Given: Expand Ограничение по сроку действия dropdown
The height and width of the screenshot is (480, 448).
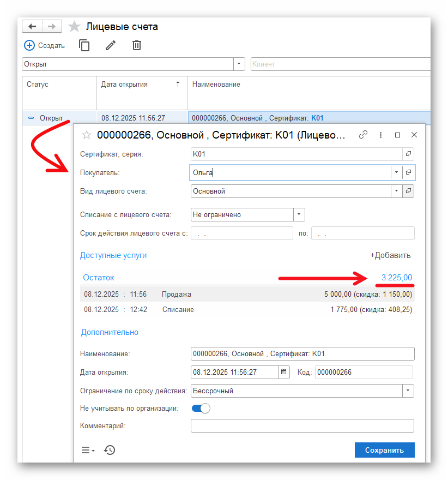Looking at the screenshot, I should click(408, 391).
